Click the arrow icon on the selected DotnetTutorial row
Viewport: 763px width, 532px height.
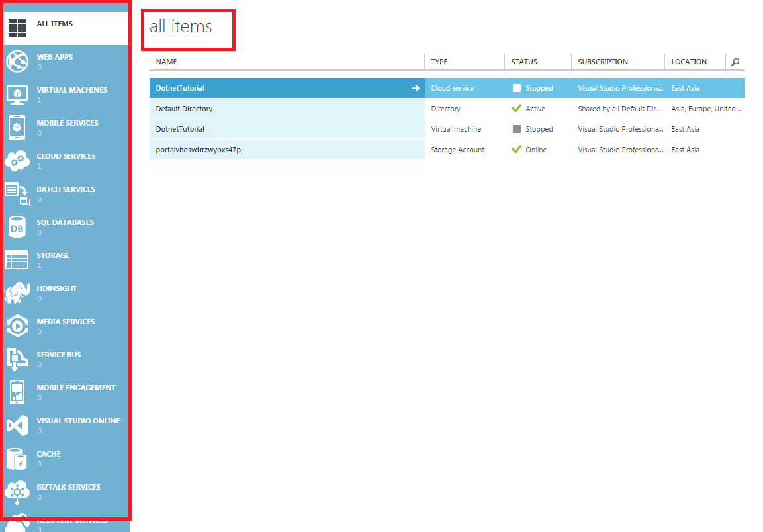click(416, 88)
